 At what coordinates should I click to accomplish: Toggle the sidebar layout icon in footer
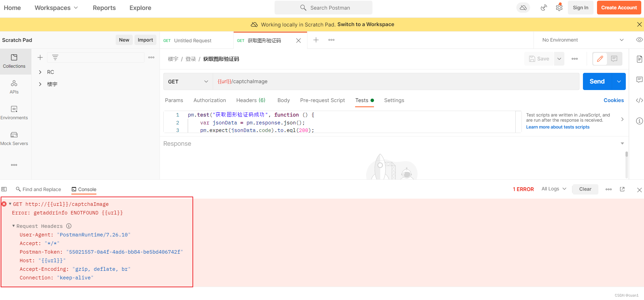pyautogui.click(x=4, y=189)
